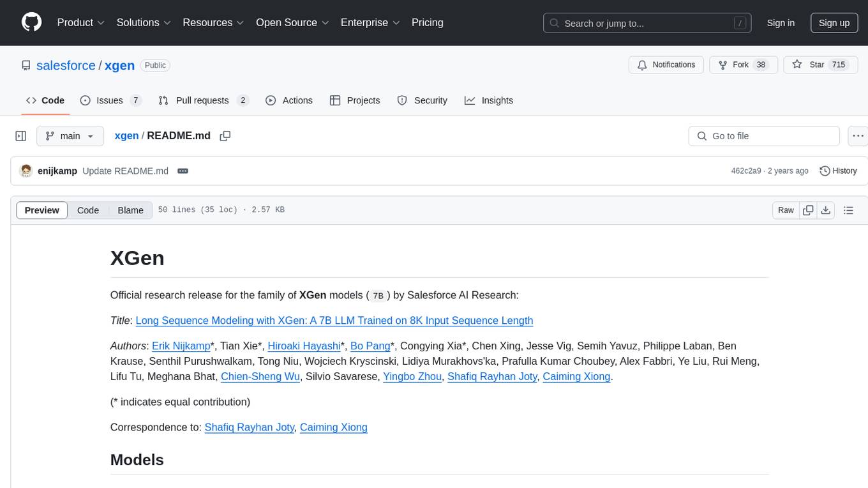Switch to the Insights tab
The height and width of the screenshot is (488, 868).
[489, 100]
